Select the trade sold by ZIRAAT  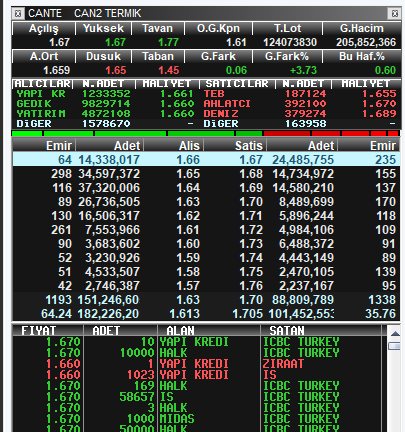coord(197,364)
